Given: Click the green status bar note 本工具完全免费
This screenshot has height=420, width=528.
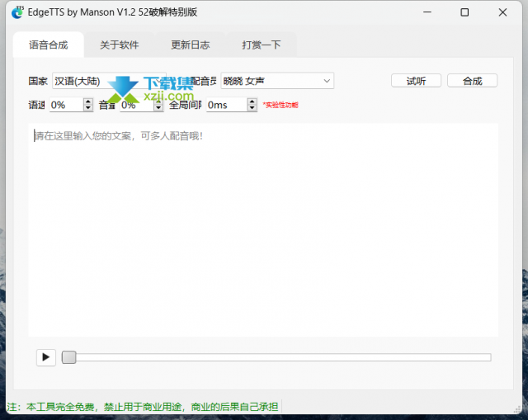Looking at the screenshot, I should (143, 407).
